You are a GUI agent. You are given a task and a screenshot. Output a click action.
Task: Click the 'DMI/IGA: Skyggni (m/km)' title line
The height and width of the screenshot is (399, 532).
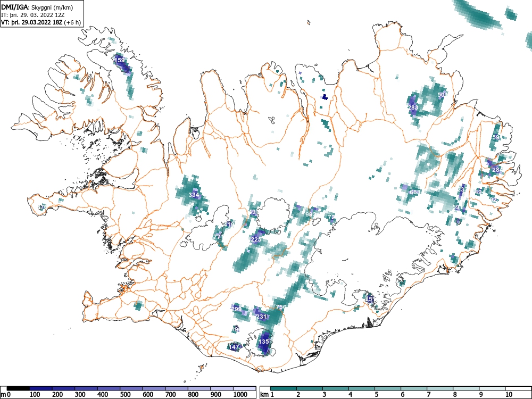(x=37, y=7)
